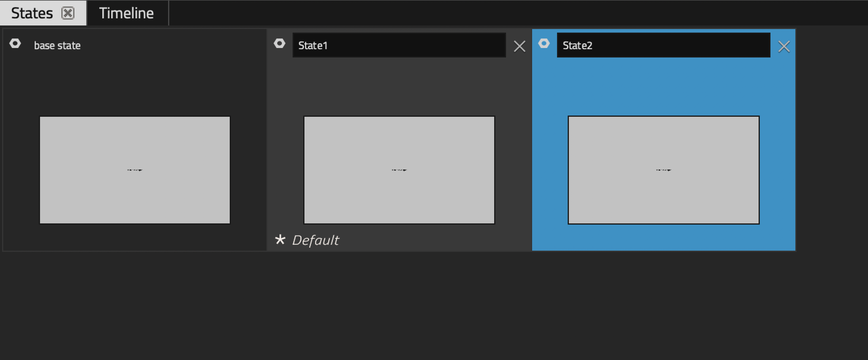868x360 pixels.
Task: Click the base state label text
Action: tap(57, 45)
